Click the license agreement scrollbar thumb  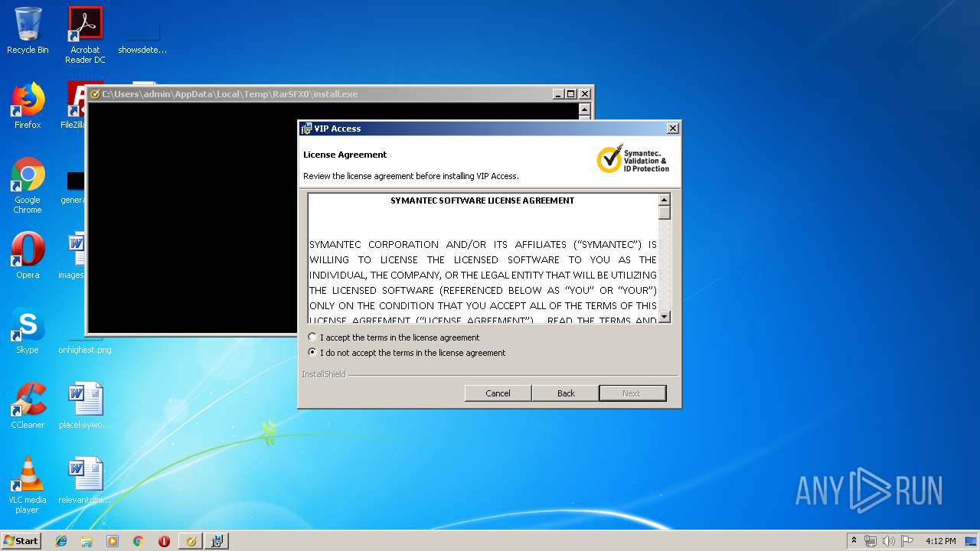tap(665, 213)
